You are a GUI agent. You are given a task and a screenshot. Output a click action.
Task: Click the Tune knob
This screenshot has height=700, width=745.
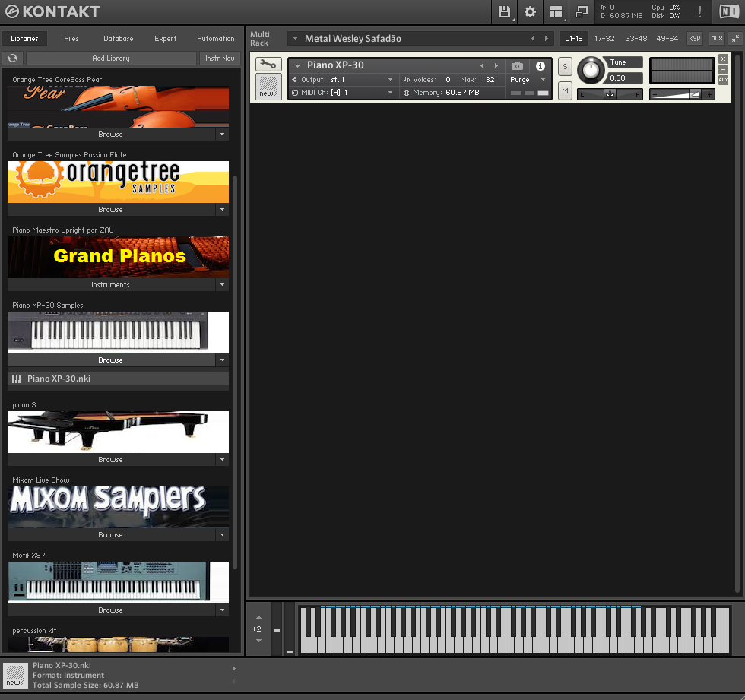[x=591, y=70]
